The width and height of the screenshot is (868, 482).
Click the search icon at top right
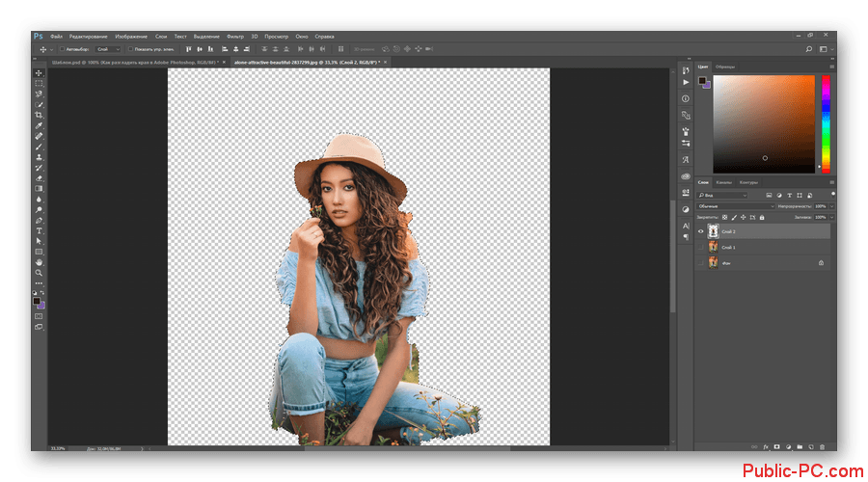pyautogui.click(x=808, y=48)
